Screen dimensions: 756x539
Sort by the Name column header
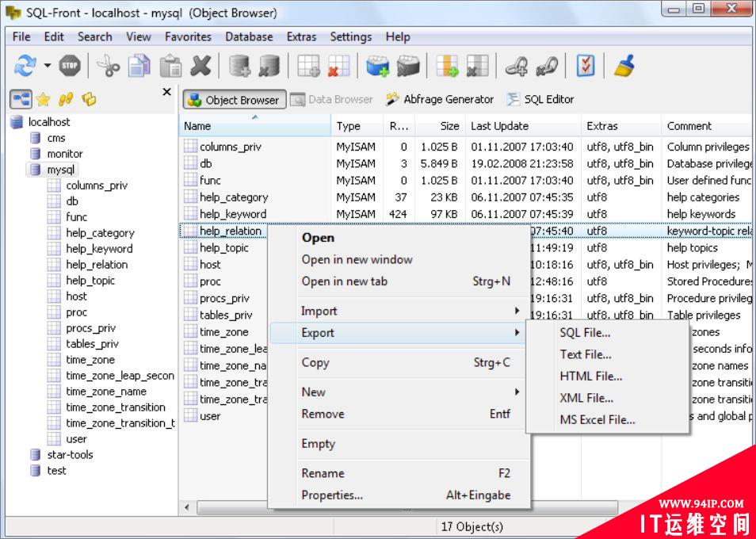tap(255, 126)
